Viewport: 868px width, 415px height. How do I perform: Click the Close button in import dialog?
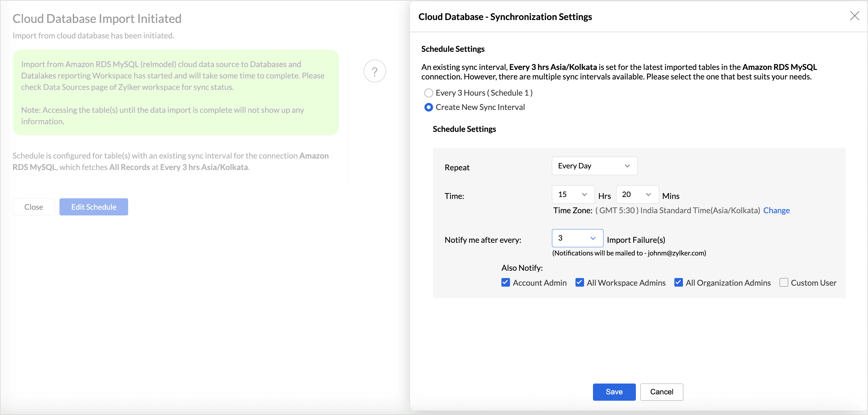click(34, 207)
